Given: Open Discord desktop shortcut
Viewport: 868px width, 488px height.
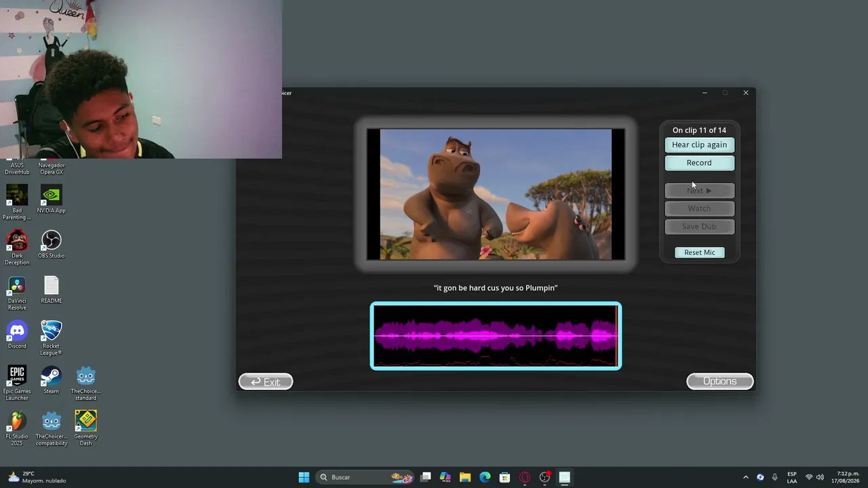Looking at the screenshot, I should pos(17,335).
